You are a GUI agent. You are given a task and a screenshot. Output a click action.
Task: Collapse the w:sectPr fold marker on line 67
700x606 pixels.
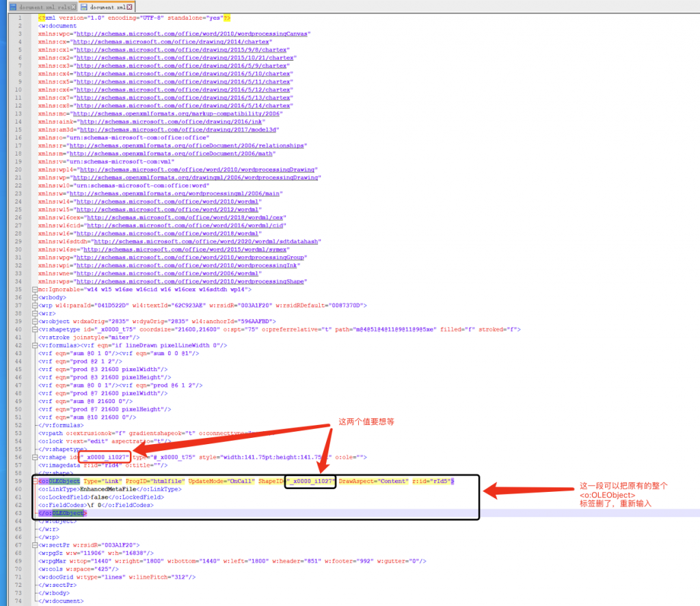pyautogui.click(x=35, y=545)
